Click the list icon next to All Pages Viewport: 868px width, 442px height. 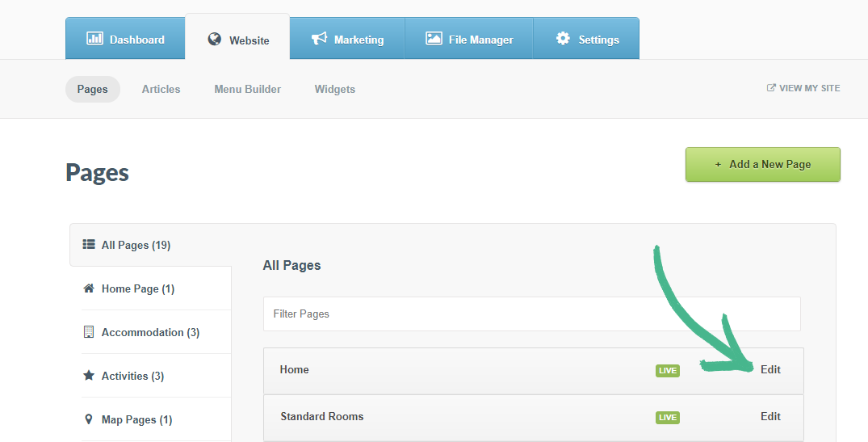89,245
